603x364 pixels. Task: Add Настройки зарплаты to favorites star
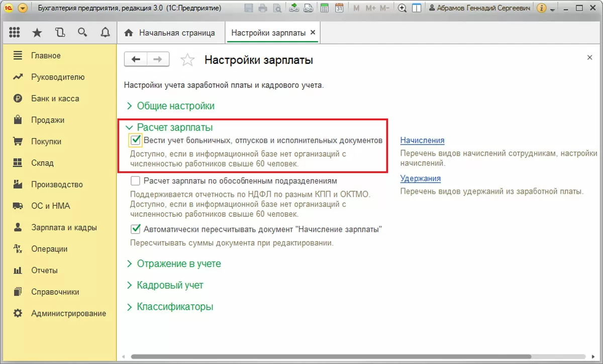tap(187, 60)
